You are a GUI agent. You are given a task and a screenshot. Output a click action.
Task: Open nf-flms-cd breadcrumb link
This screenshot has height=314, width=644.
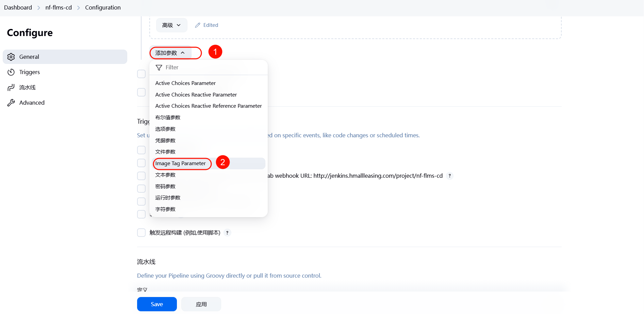[x=59, y=7]
